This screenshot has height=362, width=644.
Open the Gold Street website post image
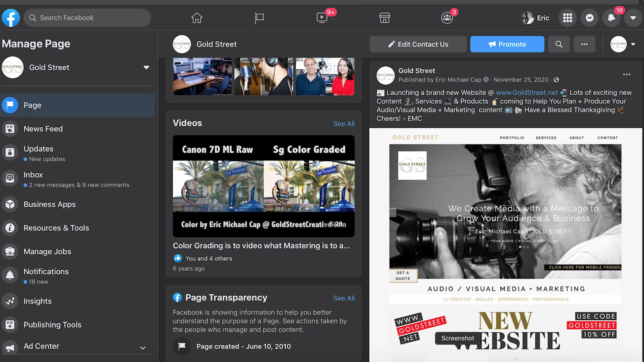pyautogui.click(x=506, y=245)
